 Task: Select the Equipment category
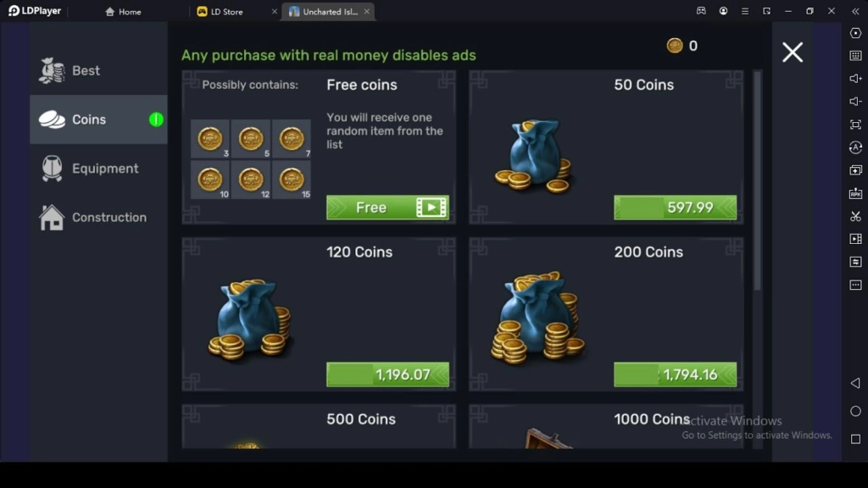(x=98, y=169)
